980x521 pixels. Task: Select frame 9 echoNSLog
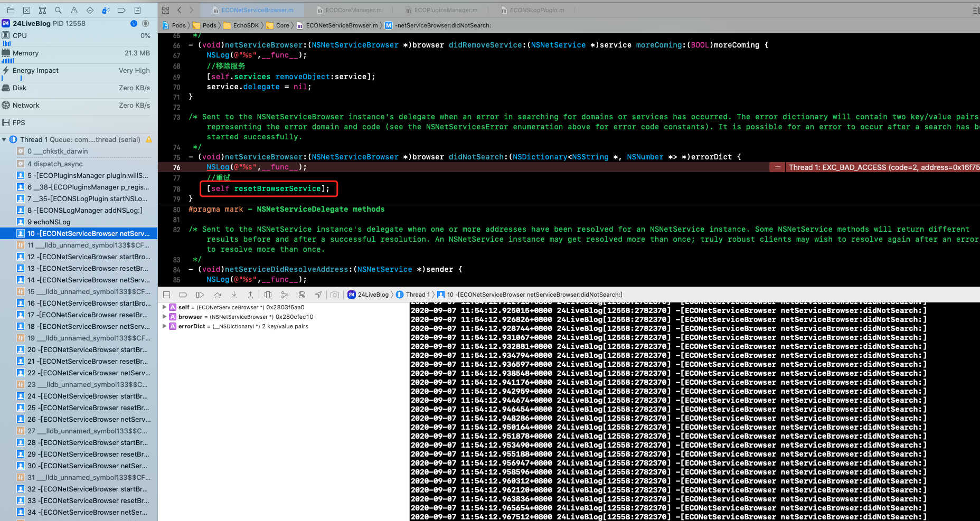click(x=79, y=222)
